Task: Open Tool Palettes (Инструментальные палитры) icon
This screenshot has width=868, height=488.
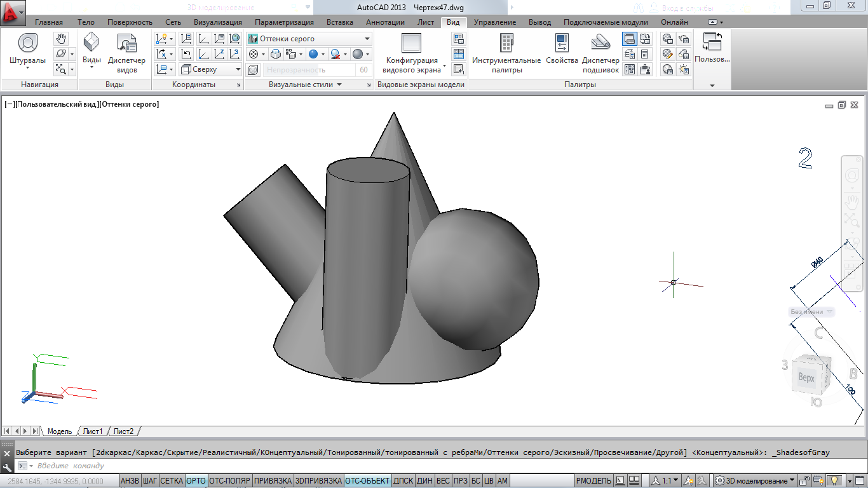Action: [506, 43]
